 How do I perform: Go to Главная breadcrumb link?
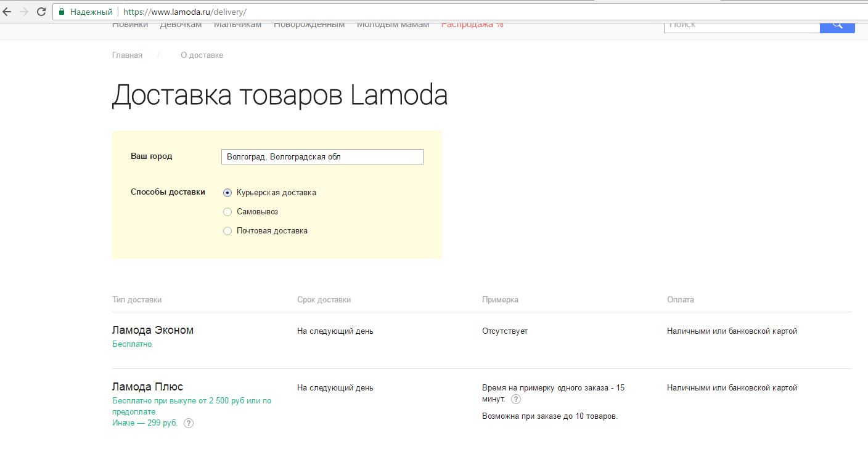tap(127, 55)
